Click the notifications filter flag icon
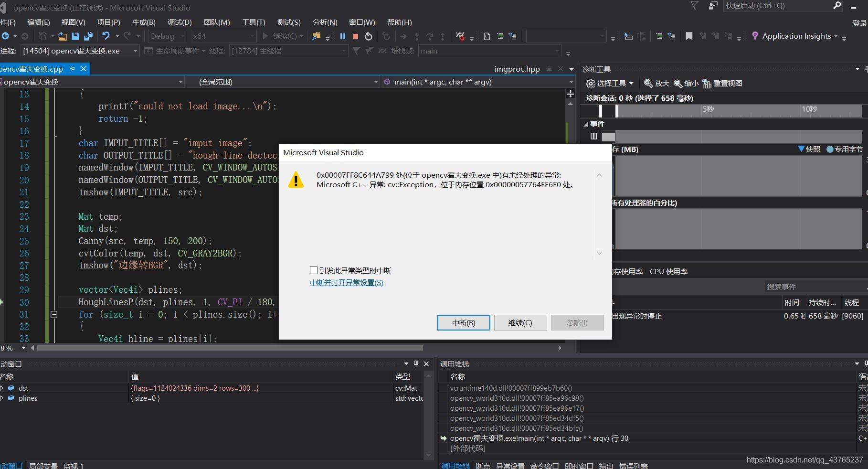868x469 pixels. click(x=695, y=5)
